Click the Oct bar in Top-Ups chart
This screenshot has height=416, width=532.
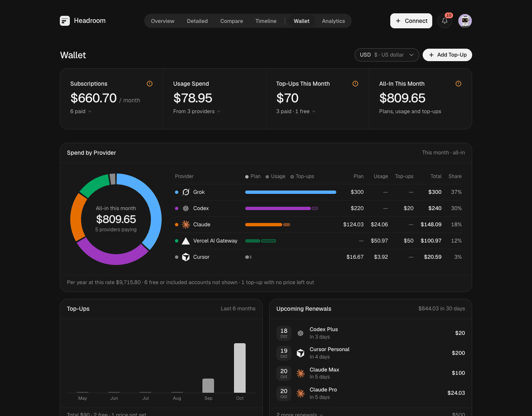click(x=240, y=368)
